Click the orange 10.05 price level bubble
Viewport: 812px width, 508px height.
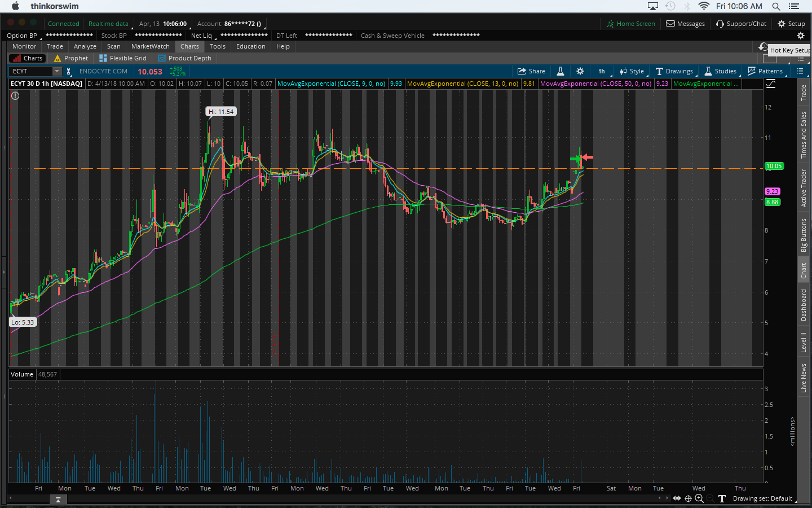pyautogui.click(x=774, y=166)
